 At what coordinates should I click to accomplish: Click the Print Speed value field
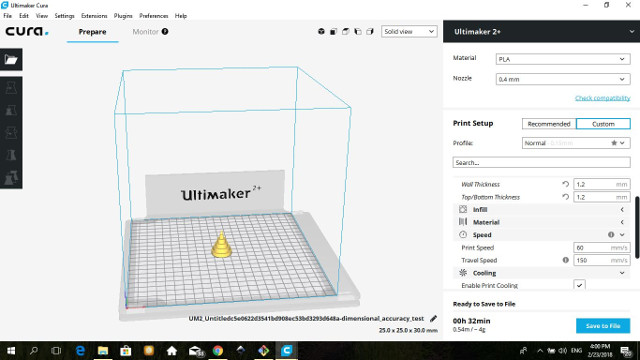point(602,247)
